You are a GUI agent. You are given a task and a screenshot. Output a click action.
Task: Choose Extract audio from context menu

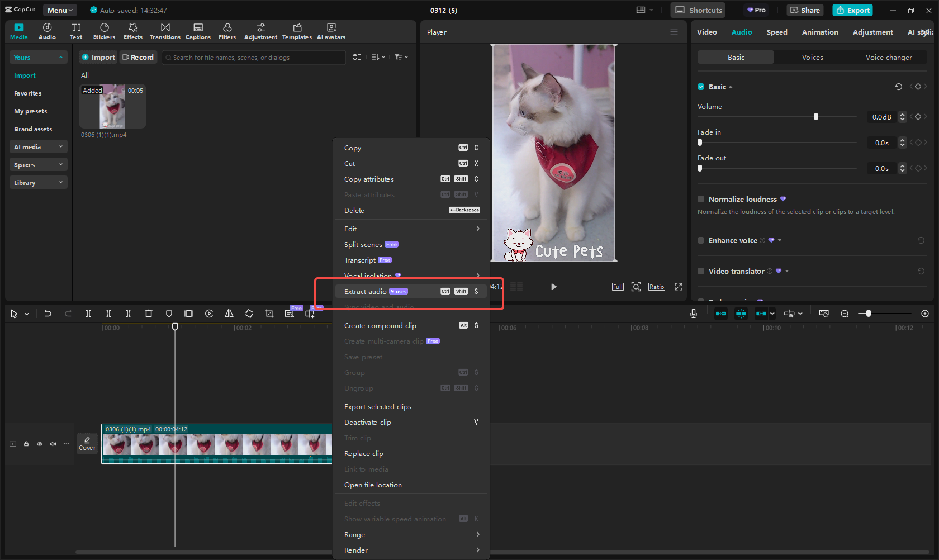[366, 292]
